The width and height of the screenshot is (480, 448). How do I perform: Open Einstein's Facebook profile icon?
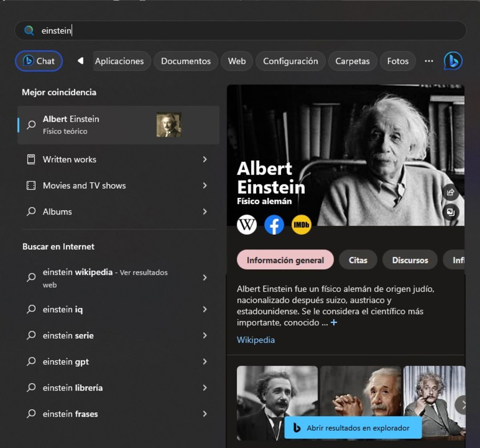pyautogui.click(x=274, y=225)
